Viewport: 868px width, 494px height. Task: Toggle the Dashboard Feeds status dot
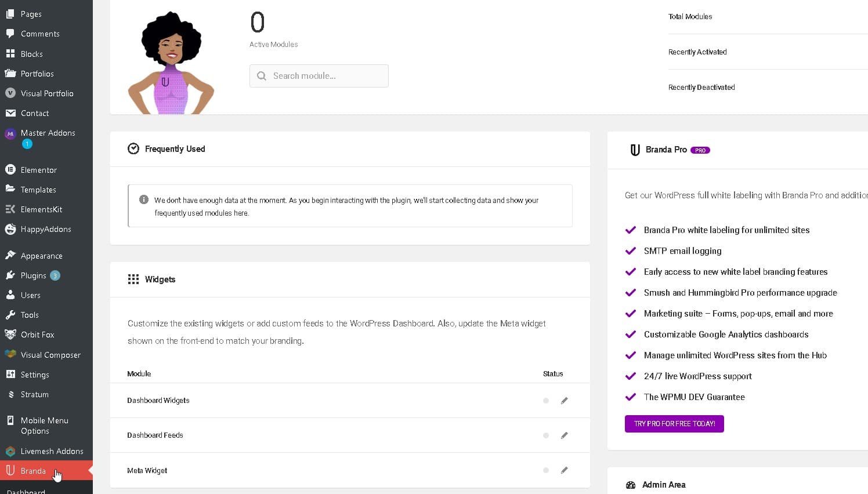point(546,435)
